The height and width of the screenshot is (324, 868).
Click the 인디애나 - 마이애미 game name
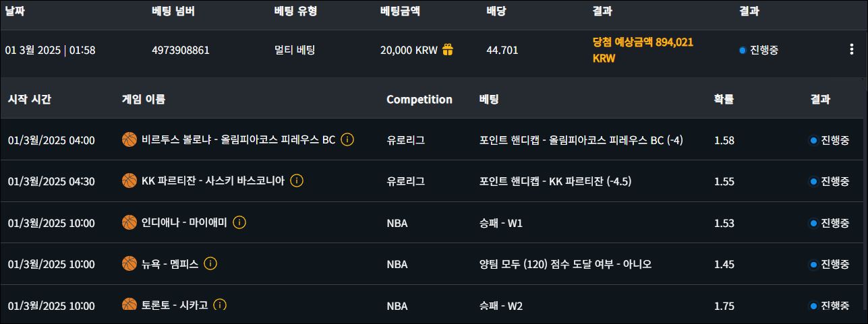(x=184, y=222)
